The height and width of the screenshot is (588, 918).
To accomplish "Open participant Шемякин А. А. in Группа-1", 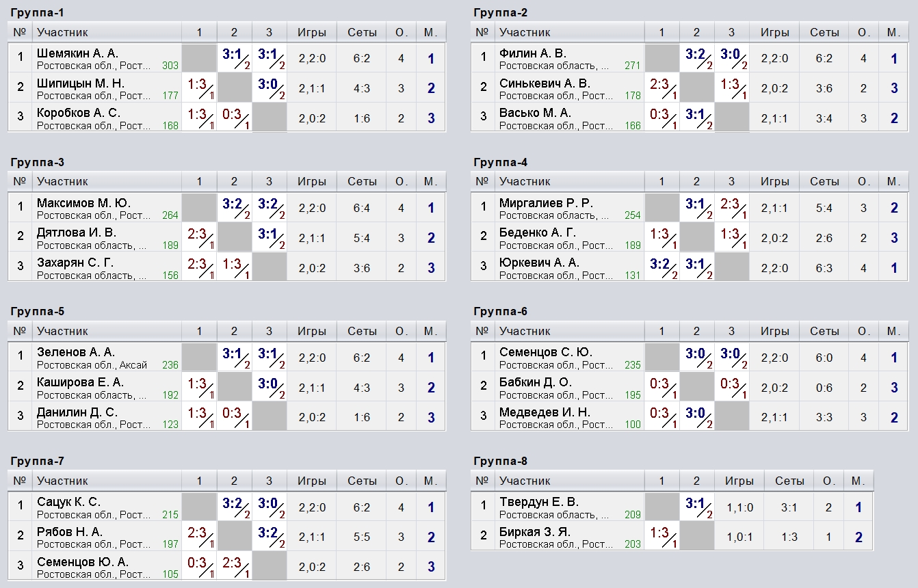I will pos(77,53).
